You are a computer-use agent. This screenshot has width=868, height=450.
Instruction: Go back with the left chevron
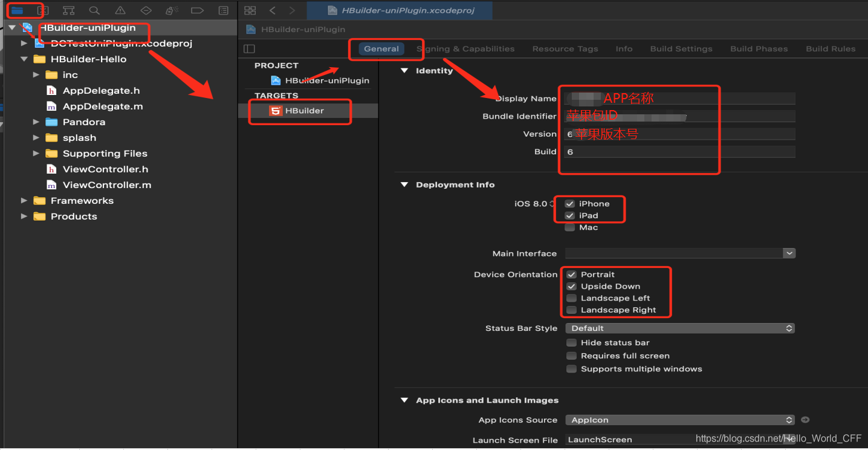click(x=273, y=10)
